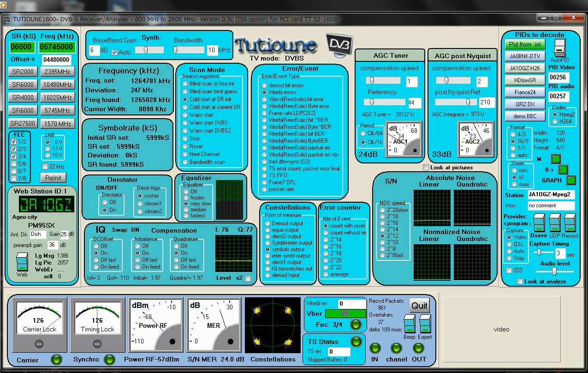The height and width of the screenshot is (373, 588).
Task: Click the Station name field
Action: [551, 194]
